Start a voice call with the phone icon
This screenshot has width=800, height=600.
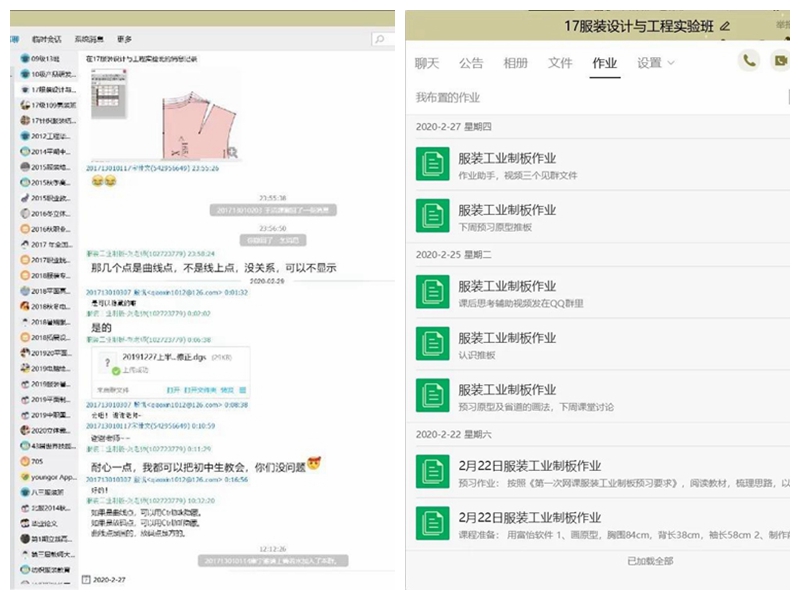click(x=748, y=61)
